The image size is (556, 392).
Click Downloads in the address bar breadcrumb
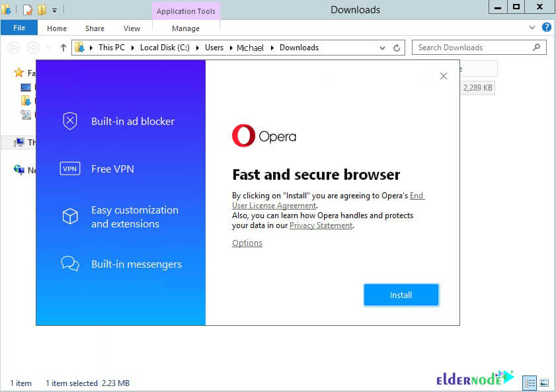pos(299,48)
